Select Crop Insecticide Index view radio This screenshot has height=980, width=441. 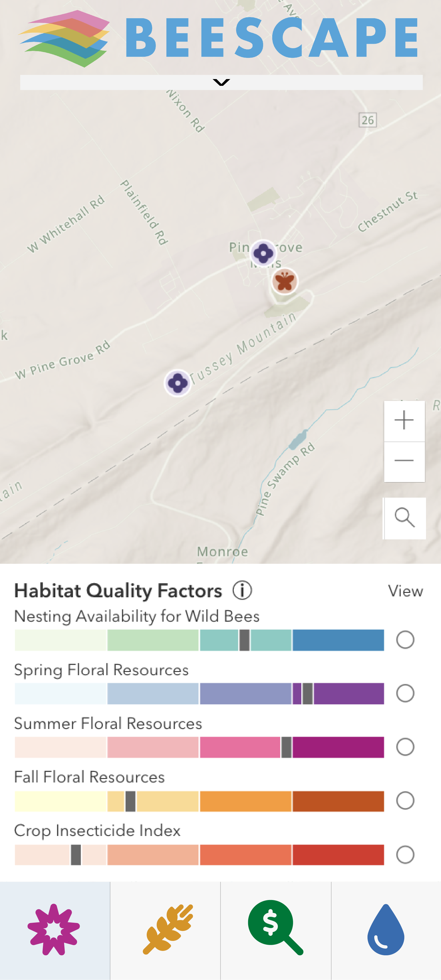(405, 854)
